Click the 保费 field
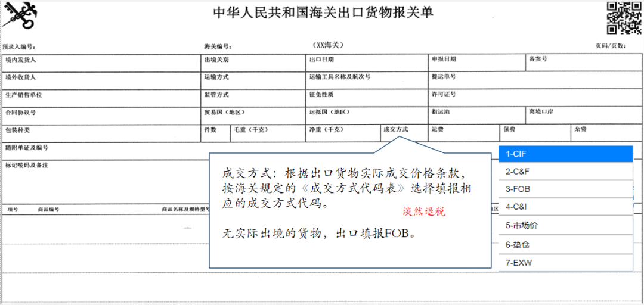Viewport: 644px width, 305px height. (535, 133)
